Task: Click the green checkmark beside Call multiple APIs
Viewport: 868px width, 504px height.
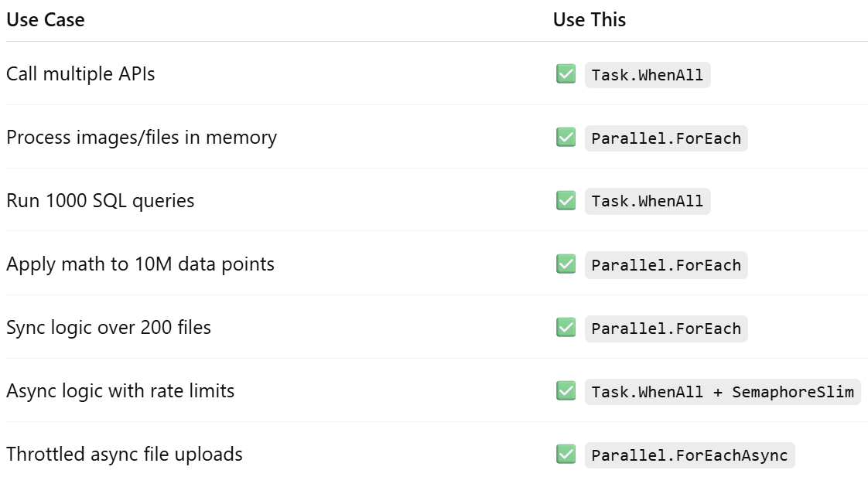Action: [x=566, y=74]
